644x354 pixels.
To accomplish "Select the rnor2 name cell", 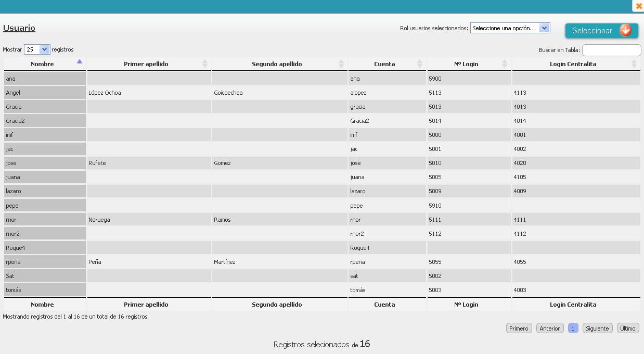I will pos(45,234).
